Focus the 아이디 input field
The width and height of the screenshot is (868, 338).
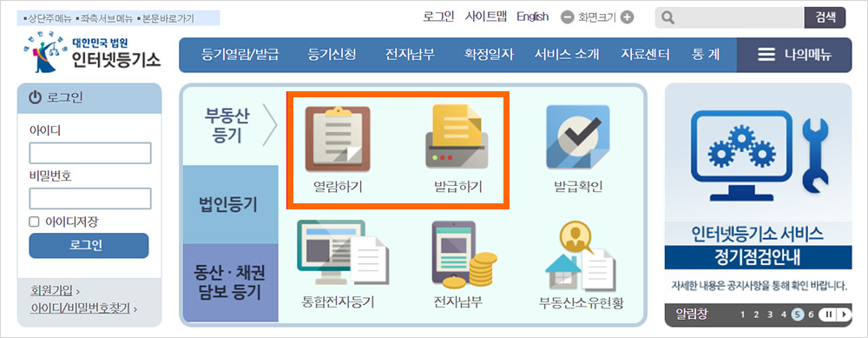pos(90,154)
